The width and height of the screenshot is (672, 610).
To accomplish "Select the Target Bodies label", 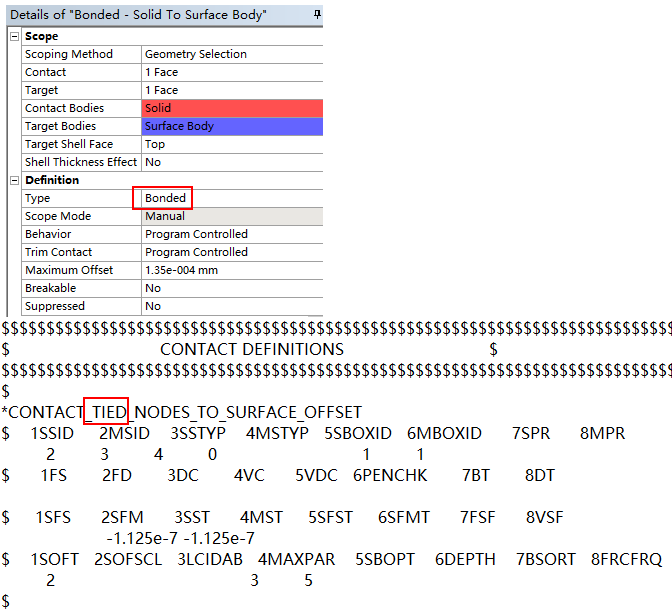I will pyautogui.click(x=60, y=126).
